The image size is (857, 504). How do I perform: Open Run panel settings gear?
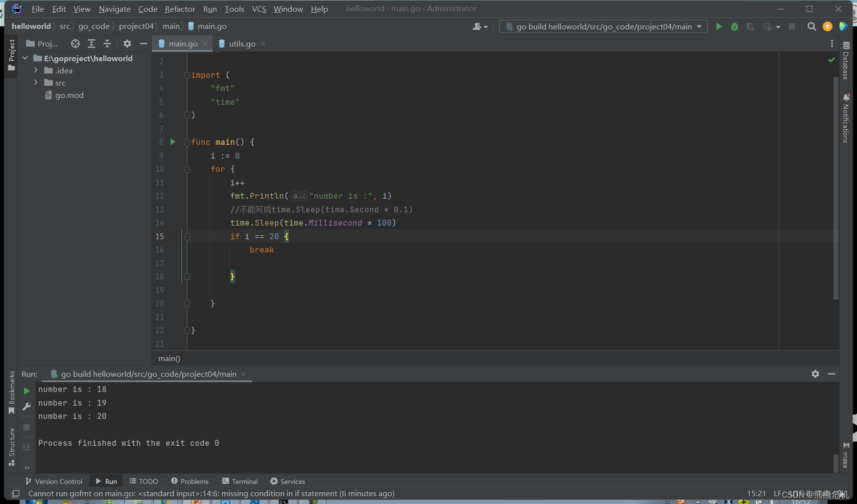tap(815, 374)
